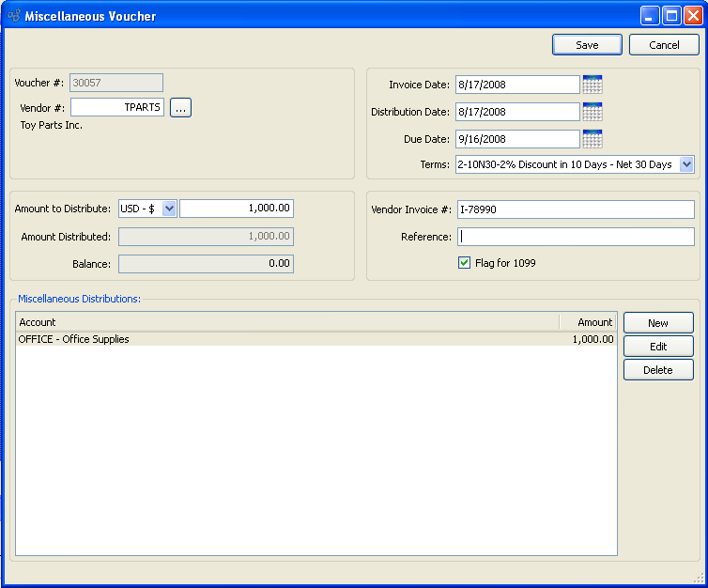Save the voucher
Screen dimensions: 708x588
click(587, 45)
